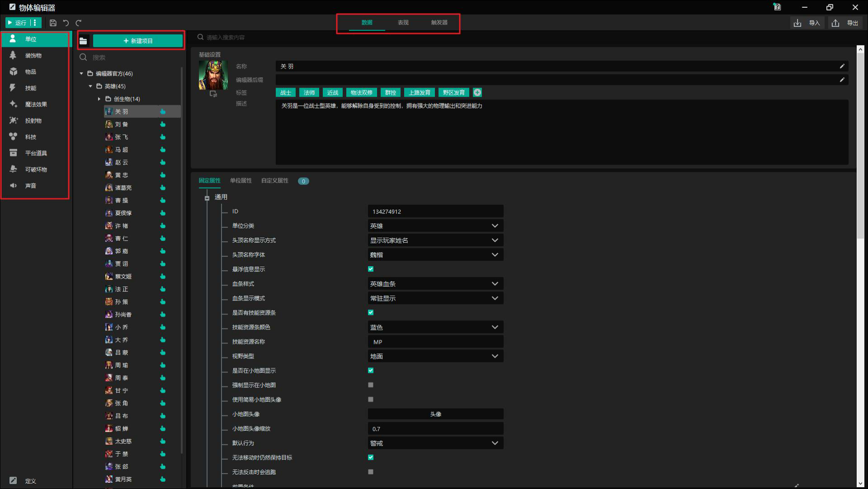
Task: Open the 血条显示模式 dropdown
Action: pyautogui.click(x=435, y=298)
